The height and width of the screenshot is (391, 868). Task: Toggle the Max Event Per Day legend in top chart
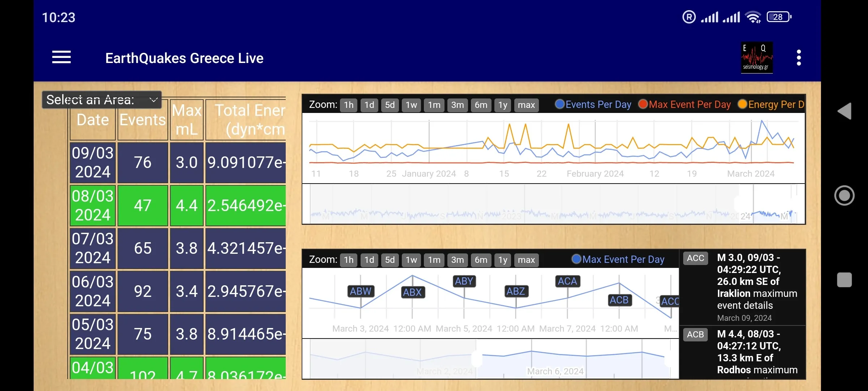click(685, 105)
